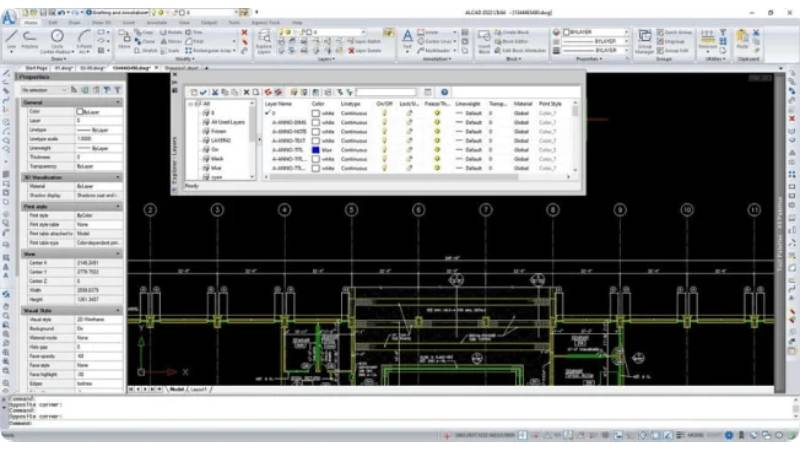Switch to the Layout1 tab

(x=199, y=389)
